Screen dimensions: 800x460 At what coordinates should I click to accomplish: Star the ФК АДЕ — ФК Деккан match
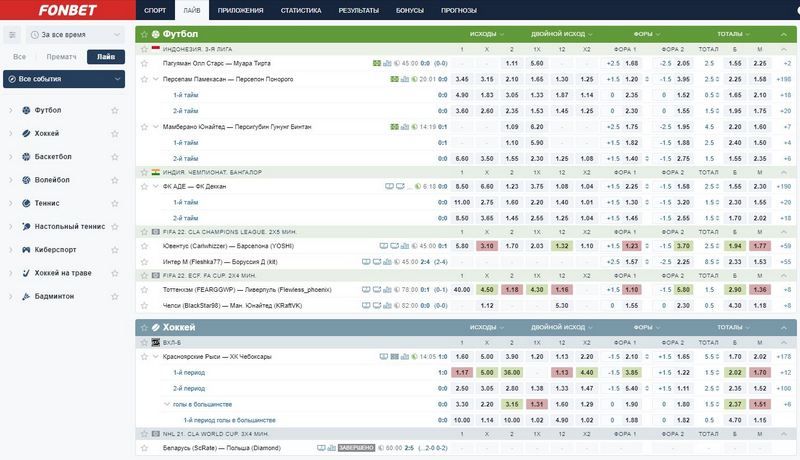pos(144,187)
